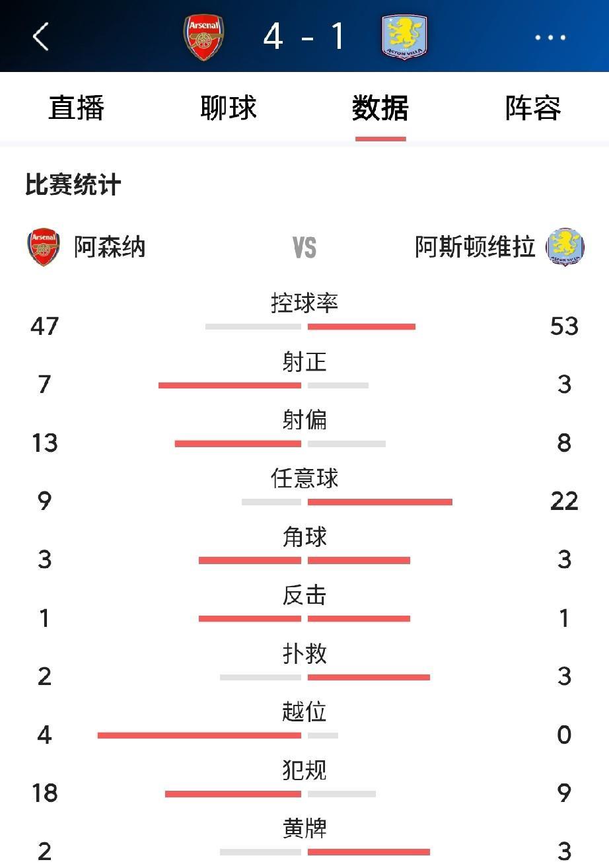The image size is (609, 868).
Task: Tap the VS label between teams
Action: click(304, 248)
